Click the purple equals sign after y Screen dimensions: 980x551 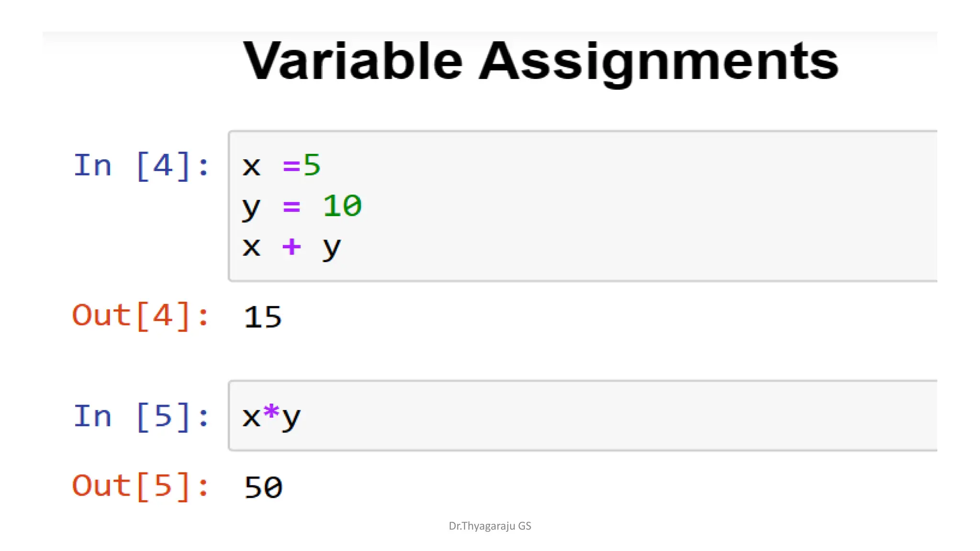[291, 207]
